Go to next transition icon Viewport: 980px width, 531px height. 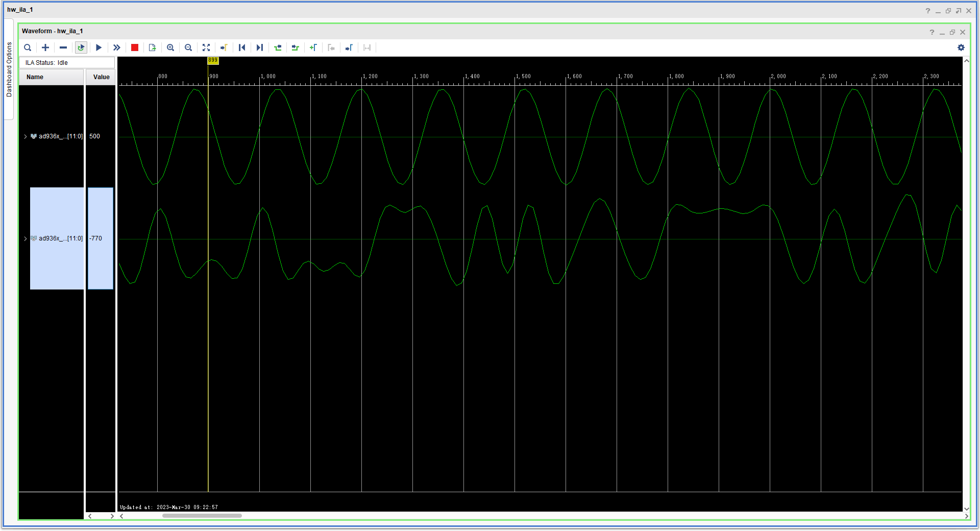pos(295,47)
